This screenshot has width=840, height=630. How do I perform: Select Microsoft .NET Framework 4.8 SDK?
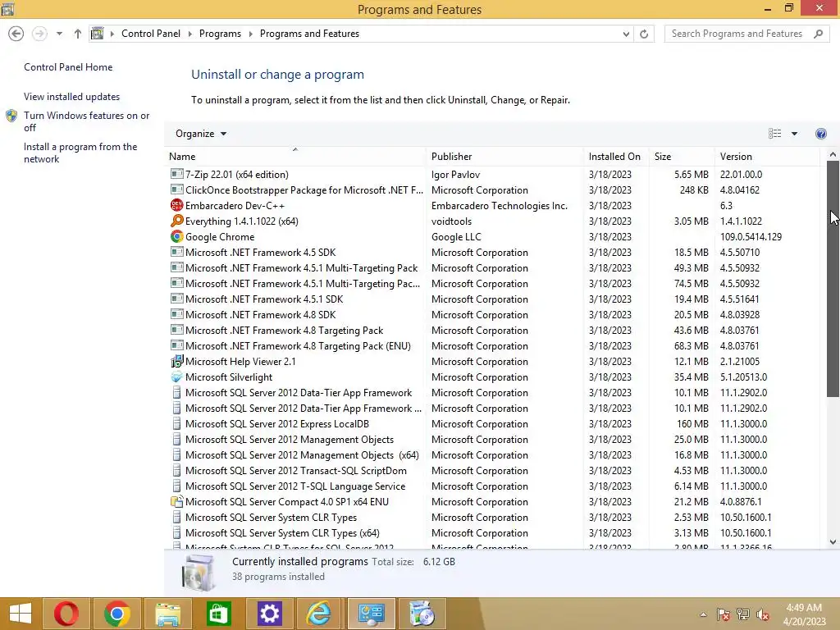click(492, 314)
